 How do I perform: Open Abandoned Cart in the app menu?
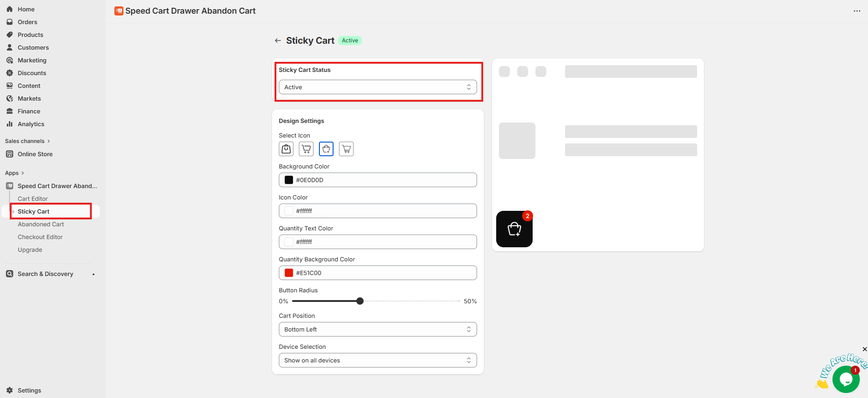pos(41,224)
